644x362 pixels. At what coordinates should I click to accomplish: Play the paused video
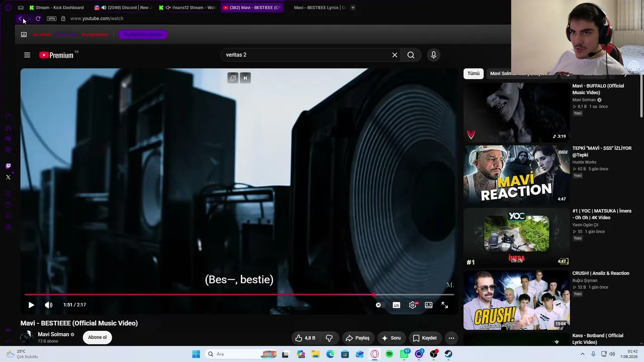[x=31, y=305]
